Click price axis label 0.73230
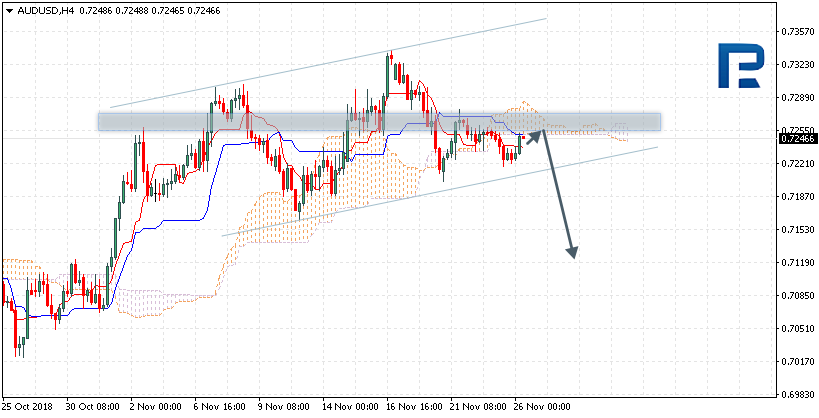 (799, 65)
